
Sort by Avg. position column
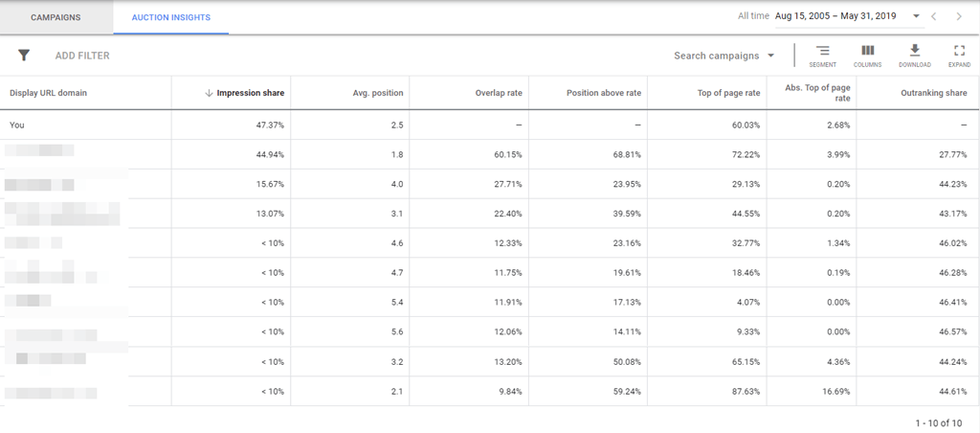tap(377, 93)
